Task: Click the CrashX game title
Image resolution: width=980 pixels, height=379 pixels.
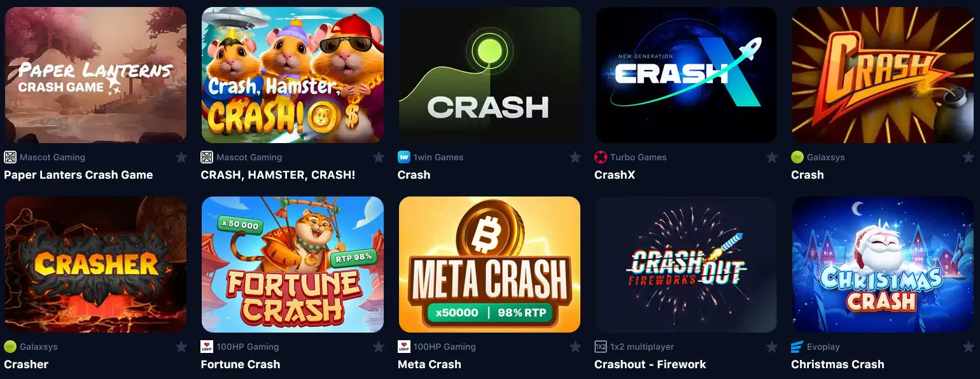Action: (x=615, y=175)
